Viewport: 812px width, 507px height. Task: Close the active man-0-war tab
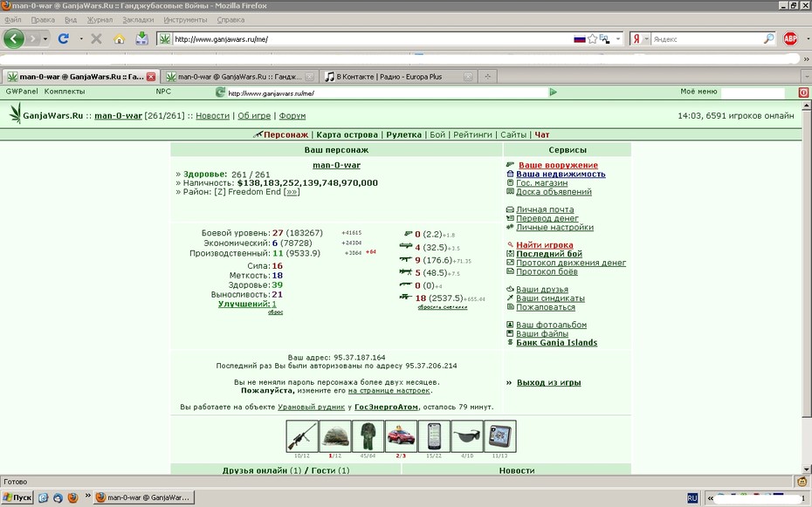151,77
